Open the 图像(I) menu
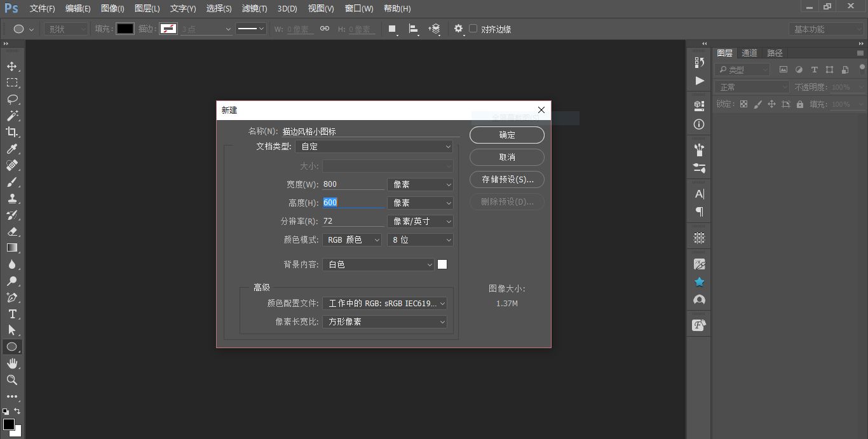The height and width of the screenshot is (439, 868). pos(112,9)
